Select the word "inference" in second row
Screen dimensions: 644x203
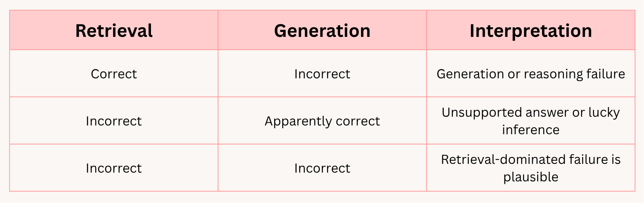click(x=531, y=130)
